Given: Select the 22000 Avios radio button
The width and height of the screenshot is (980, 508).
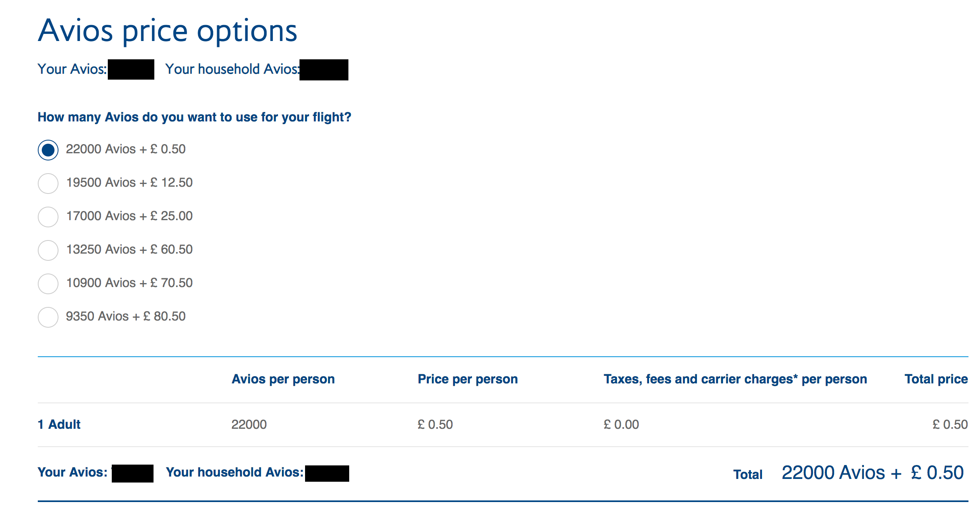Looking at the screenshot, I should (x=48, y=150).
